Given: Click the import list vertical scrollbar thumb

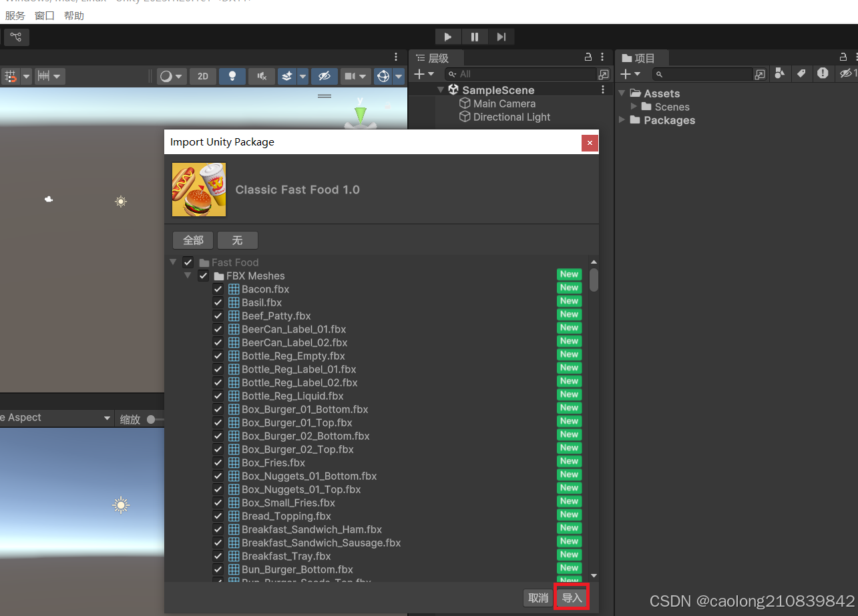Looking at the screenshot, I should coord(594,280).
